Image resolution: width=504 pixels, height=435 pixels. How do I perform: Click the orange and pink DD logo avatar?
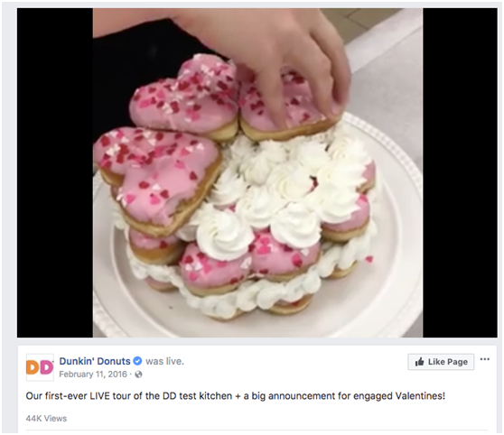click(x=40, y=367)
